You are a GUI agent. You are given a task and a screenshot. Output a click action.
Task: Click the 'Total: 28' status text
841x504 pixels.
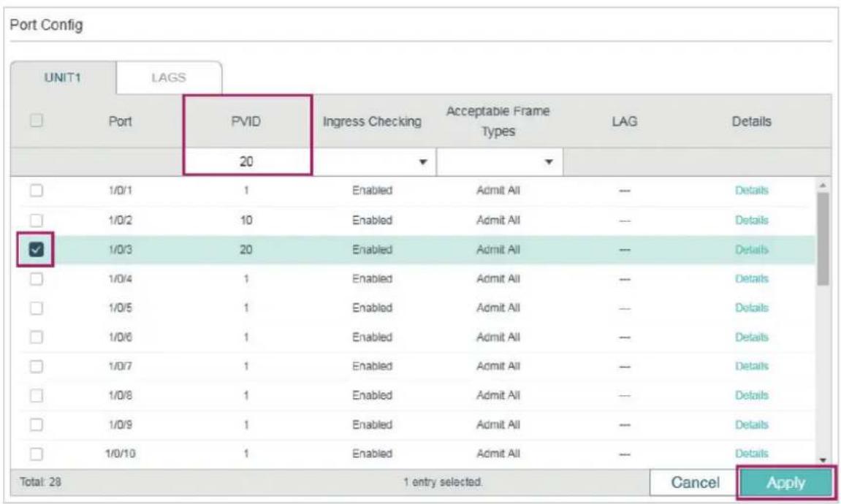click(40, 482)
